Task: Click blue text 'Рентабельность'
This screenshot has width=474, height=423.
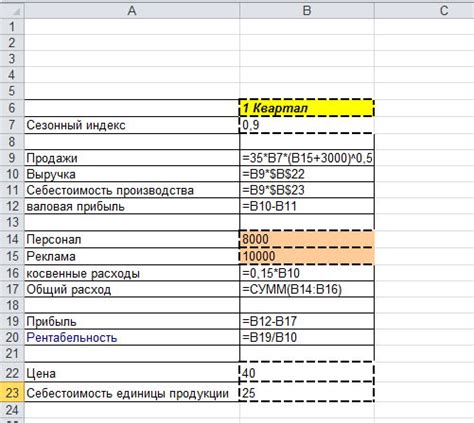Action: click(x=72, y=337)
